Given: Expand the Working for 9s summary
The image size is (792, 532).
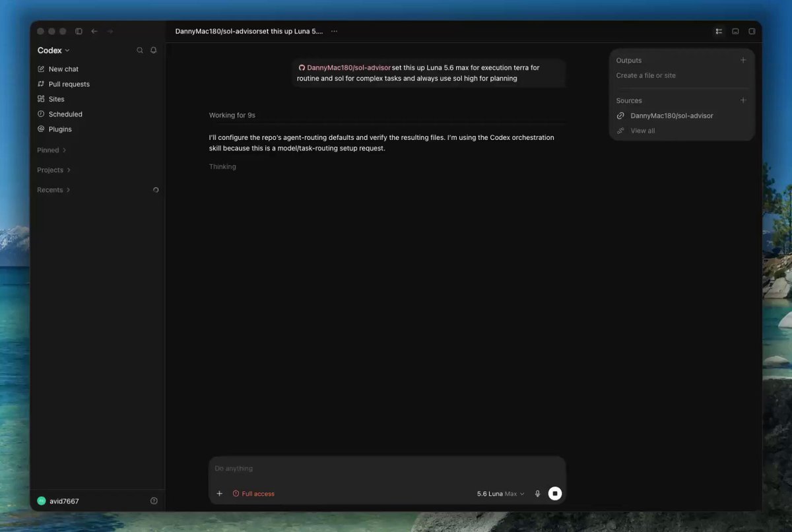Looking at the screenshot, I should click(232, 115).
